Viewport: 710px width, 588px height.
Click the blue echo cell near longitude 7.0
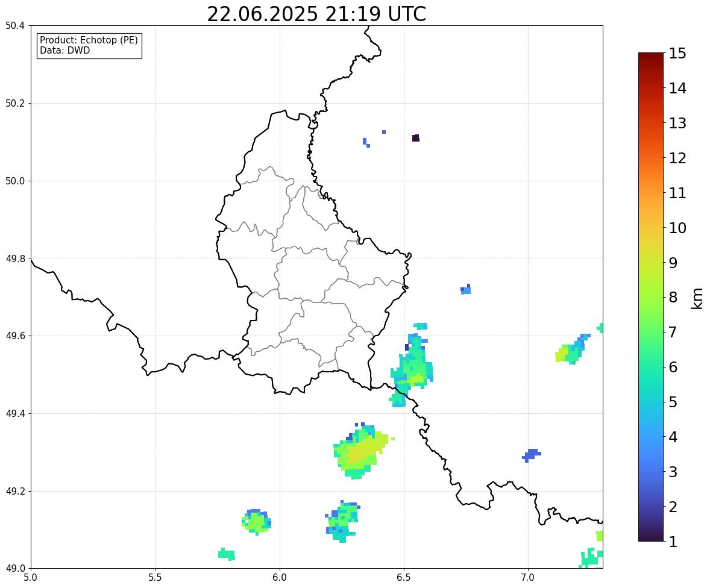531,455
